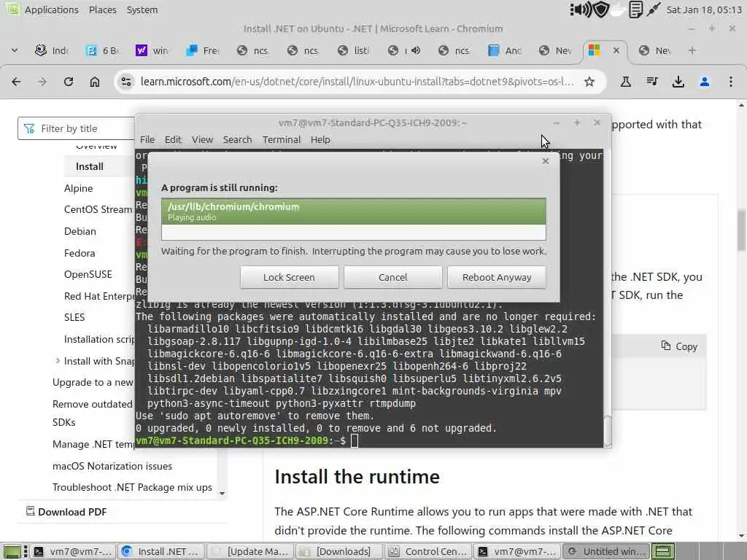
Task: Open Install in docs sidebar
Action: point(90,167)
